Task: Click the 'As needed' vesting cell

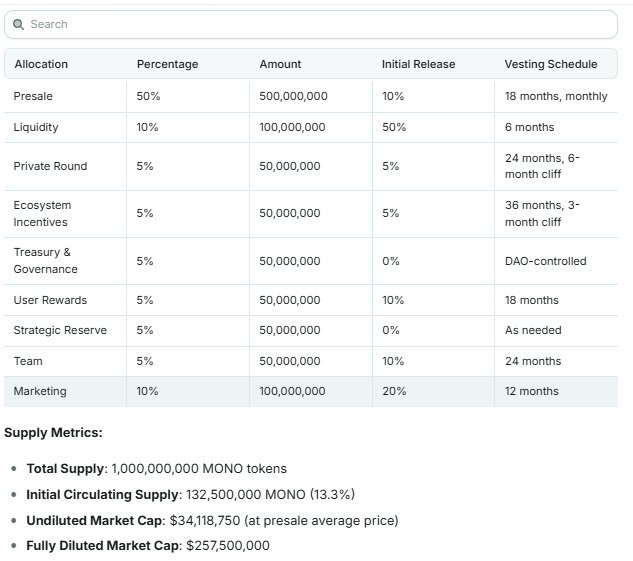Action: coord(556,331)
